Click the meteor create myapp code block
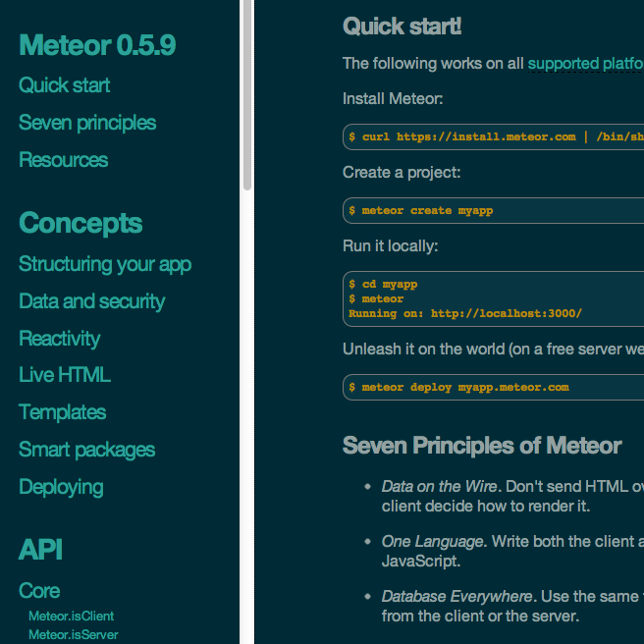644x644 pixels. pos(493,211)
